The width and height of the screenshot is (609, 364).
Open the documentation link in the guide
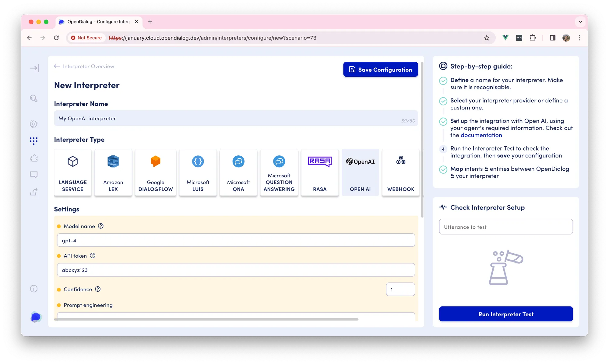(481, 135)
